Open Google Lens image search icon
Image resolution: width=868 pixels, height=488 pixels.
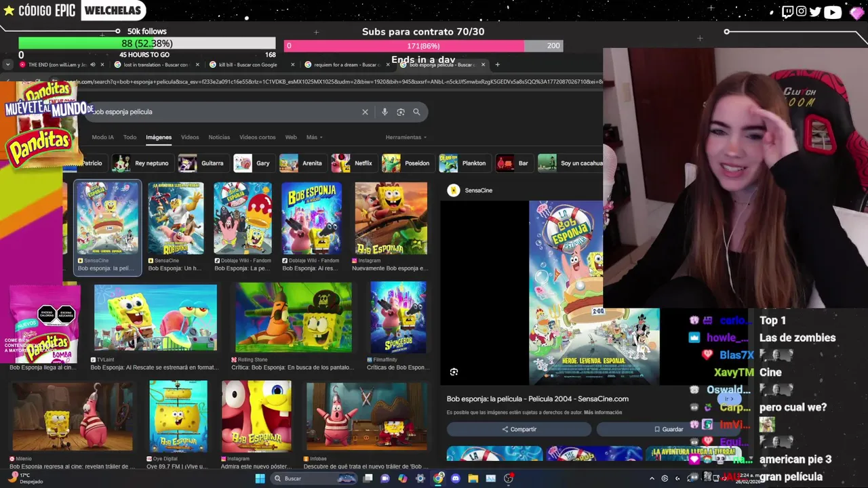pyautogui.click(x=401, y=112)
